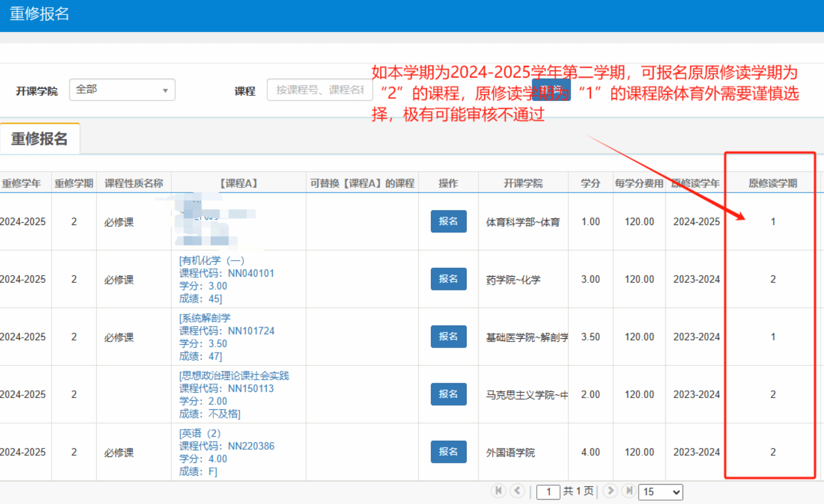Click previous page arrow icon
Viewport: 824px width, 504px height.
[x=517, y=491]
